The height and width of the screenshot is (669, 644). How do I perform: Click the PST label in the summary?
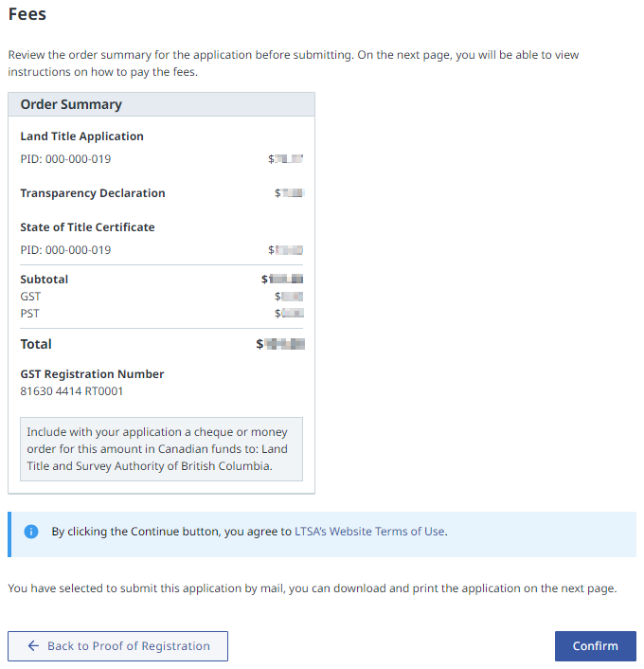pos(30,314)
